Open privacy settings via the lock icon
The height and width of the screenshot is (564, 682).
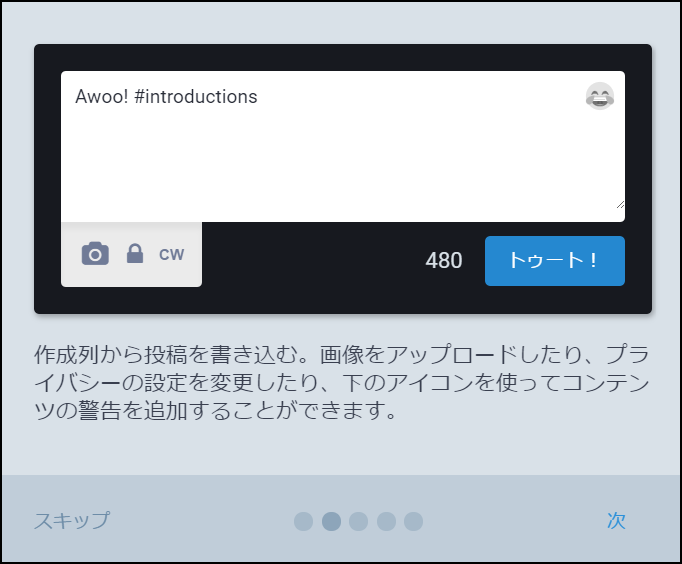pos(135,254)
